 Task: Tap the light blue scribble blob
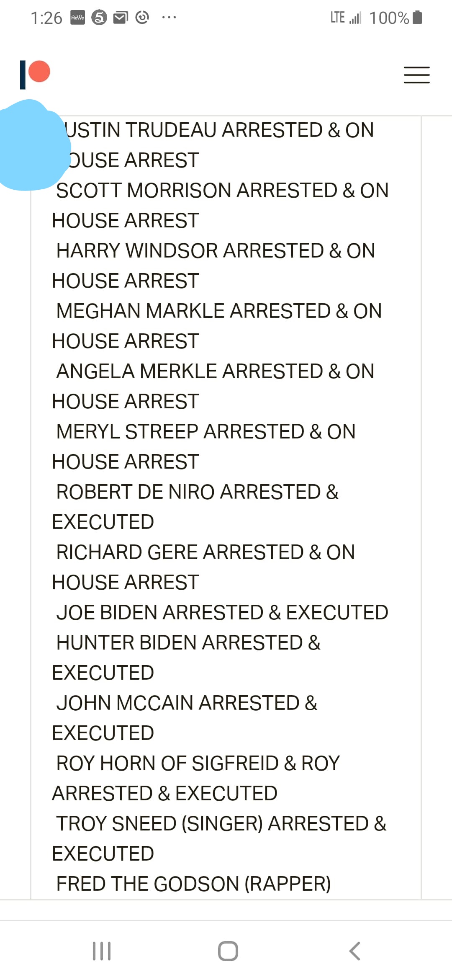pos(31,144)
